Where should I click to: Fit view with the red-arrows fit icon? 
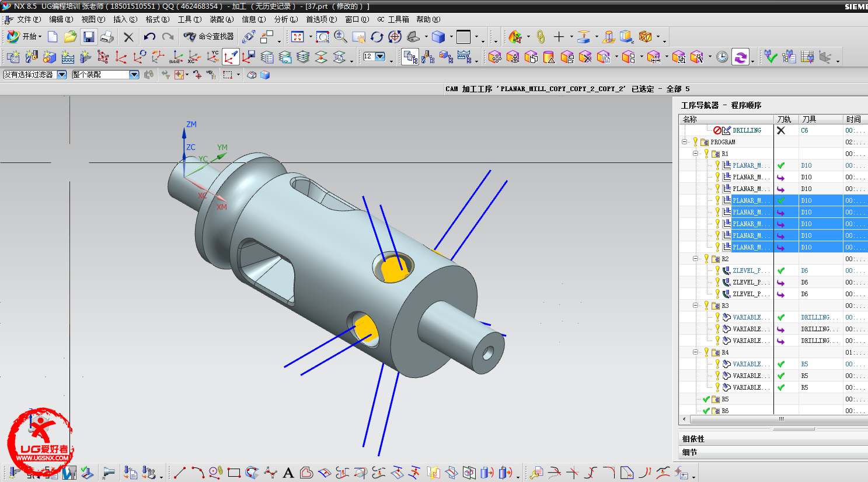[x=298, y=37]
